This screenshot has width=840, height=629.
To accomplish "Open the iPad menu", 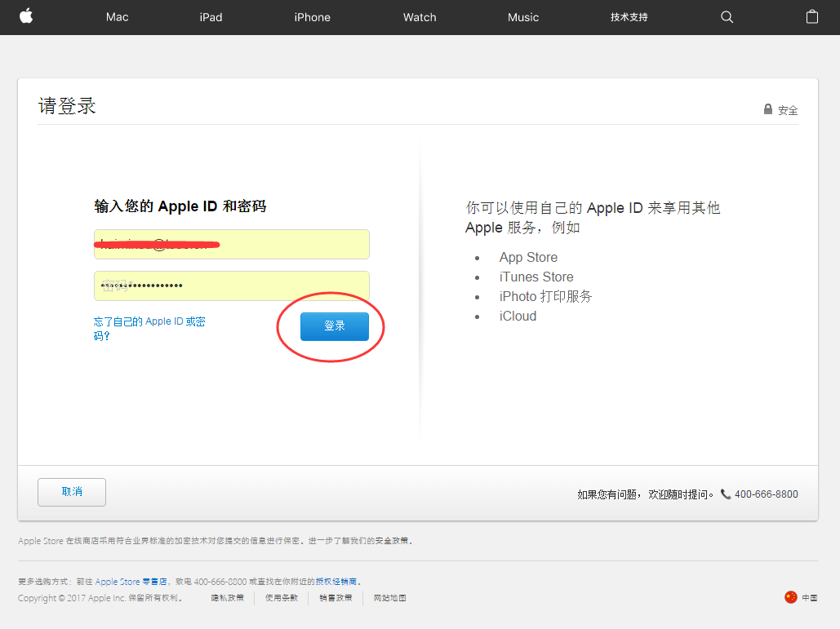I will [211, 17].
